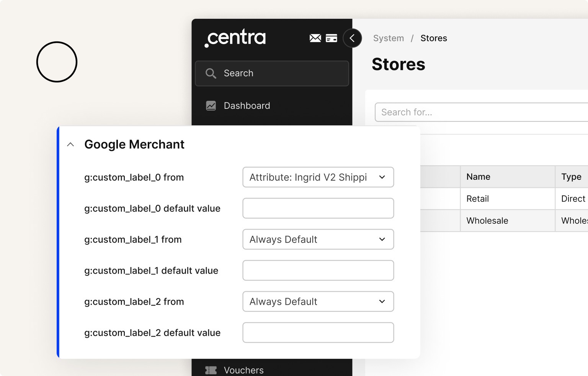Open g:custom_label_2 from dropdown
588x376 pixels.
318,301
